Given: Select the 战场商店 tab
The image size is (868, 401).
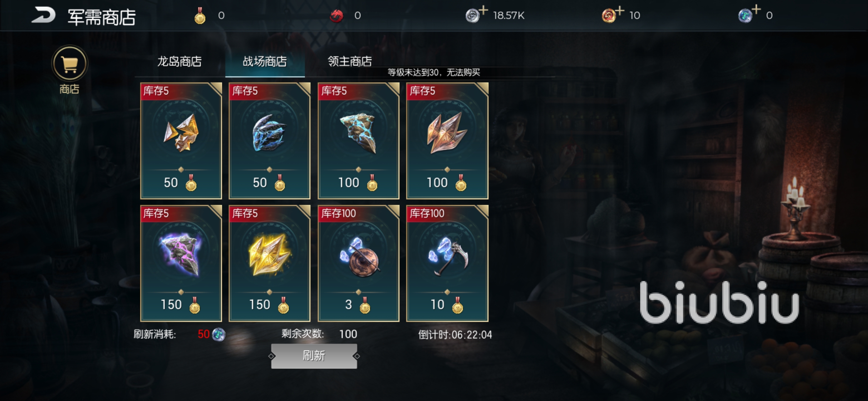Looking at the screenshot, I should pyautogui.click(x=265, y=62).
